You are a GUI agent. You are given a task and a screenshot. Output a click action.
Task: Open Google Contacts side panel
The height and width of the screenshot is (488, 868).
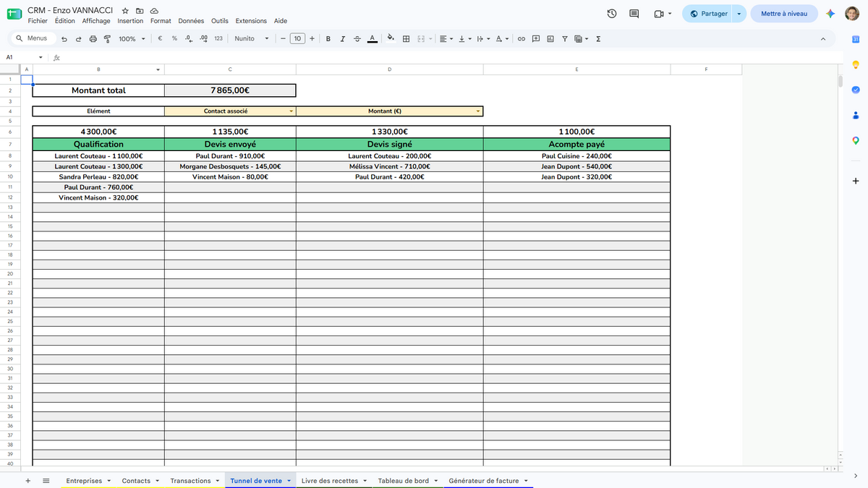pyautogui.click(x=856, y=115)
